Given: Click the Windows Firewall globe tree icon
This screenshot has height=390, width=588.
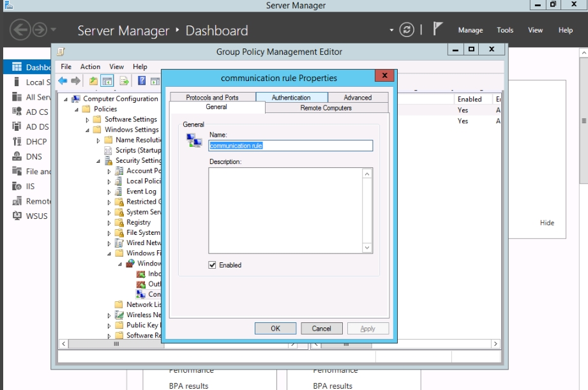Looking at the screenshot, I should [130, 263].
